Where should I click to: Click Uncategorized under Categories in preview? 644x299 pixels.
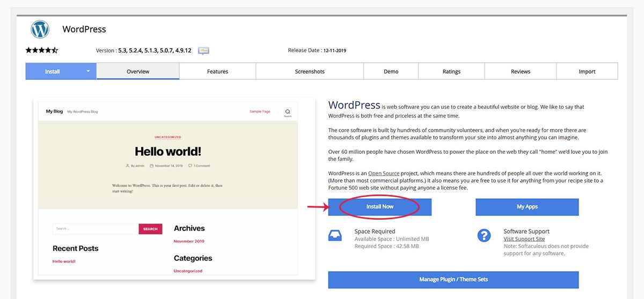(x=188, y=271)
